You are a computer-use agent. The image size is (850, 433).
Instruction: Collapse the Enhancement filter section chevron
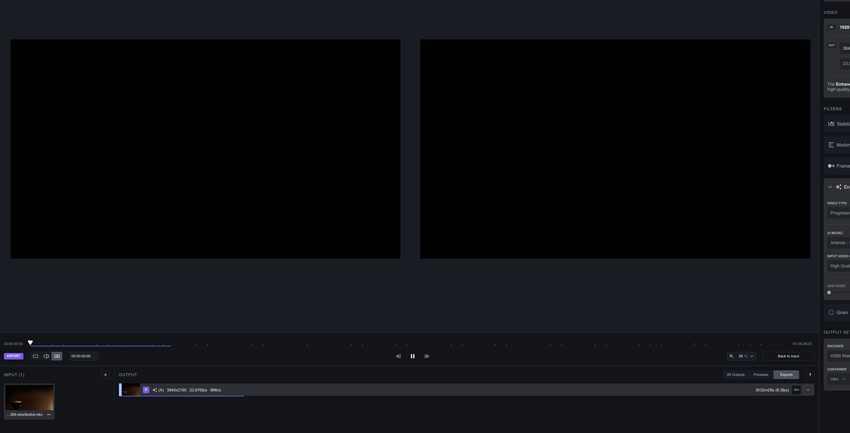829,187
